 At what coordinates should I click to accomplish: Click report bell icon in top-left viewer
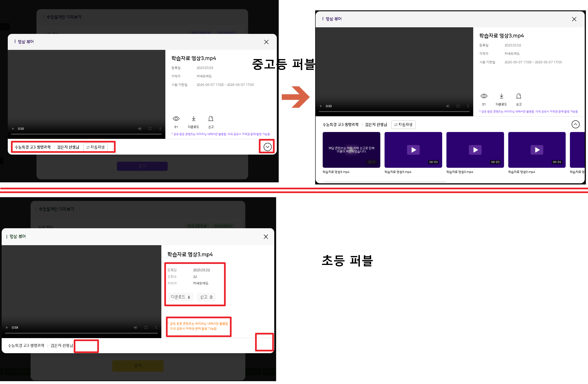tap(211, 119)
